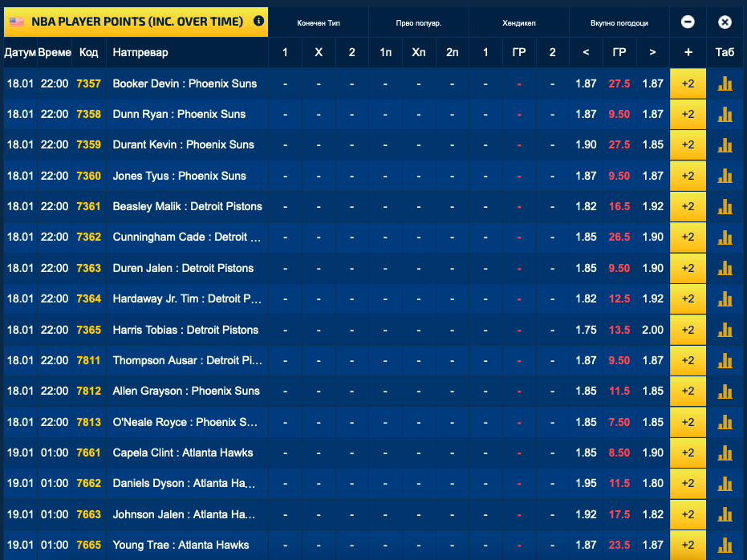The image size is (747, 560).
Task: Select the Хендикеп column group
Action: pyautogui.click(x=519, y=22)
